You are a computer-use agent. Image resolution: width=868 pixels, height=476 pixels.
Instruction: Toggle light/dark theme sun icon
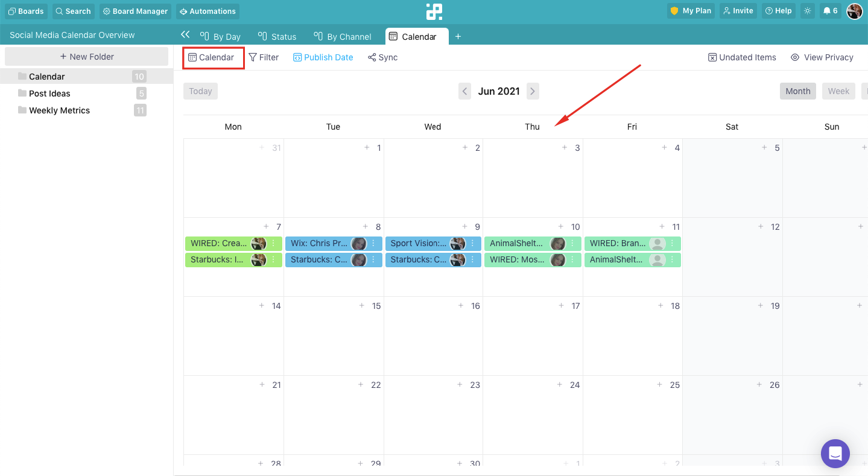pos(807,11)
